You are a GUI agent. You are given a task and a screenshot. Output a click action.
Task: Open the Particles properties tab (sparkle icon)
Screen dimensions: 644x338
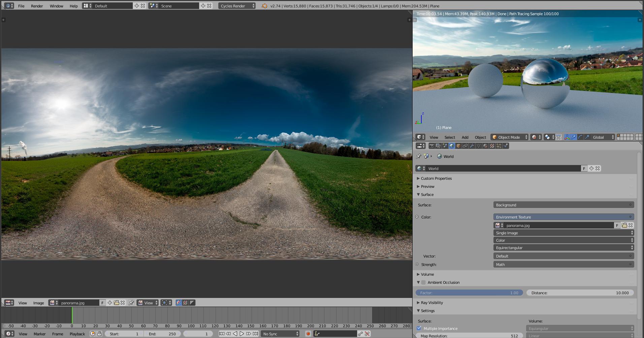tap(499, 146)
